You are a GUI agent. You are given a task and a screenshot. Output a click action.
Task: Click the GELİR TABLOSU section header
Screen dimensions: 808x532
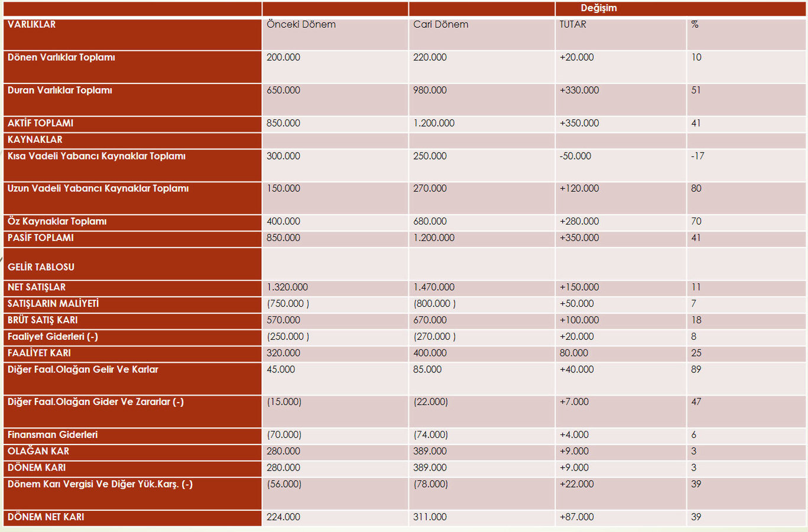41,267
